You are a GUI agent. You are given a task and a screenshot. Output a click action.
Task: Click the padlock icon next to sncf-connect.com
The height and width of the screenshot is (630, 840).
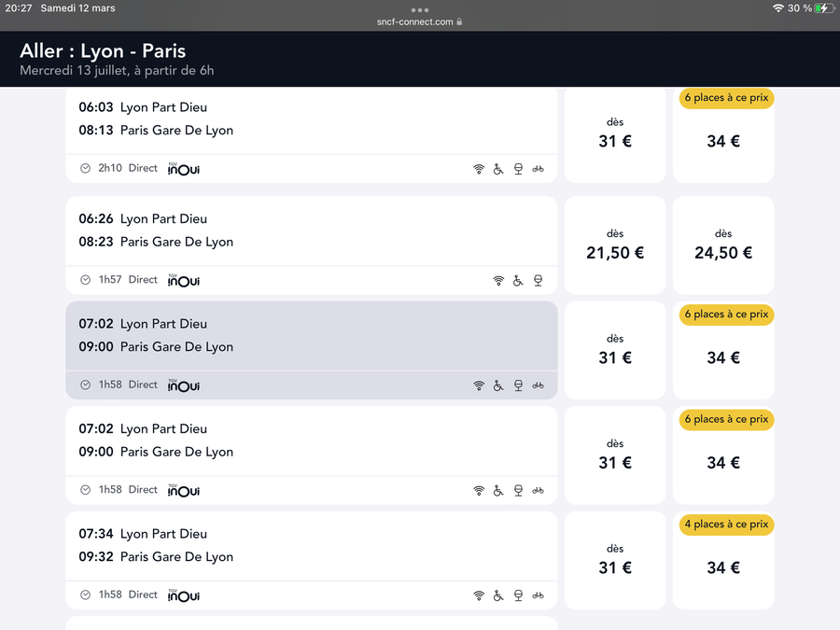point(460,22)
